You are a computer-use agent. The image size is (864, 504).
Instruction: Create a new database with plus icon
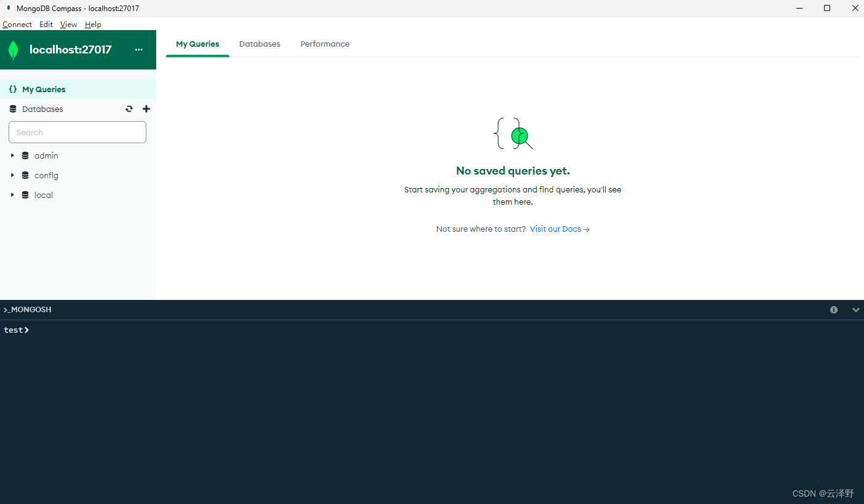(146, 109)
